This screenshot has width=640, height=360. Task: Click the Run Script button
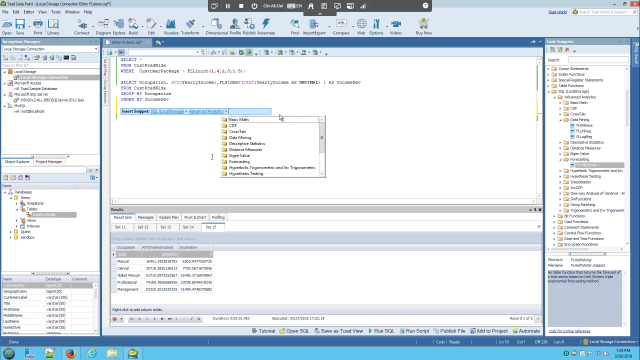point(414,331)
